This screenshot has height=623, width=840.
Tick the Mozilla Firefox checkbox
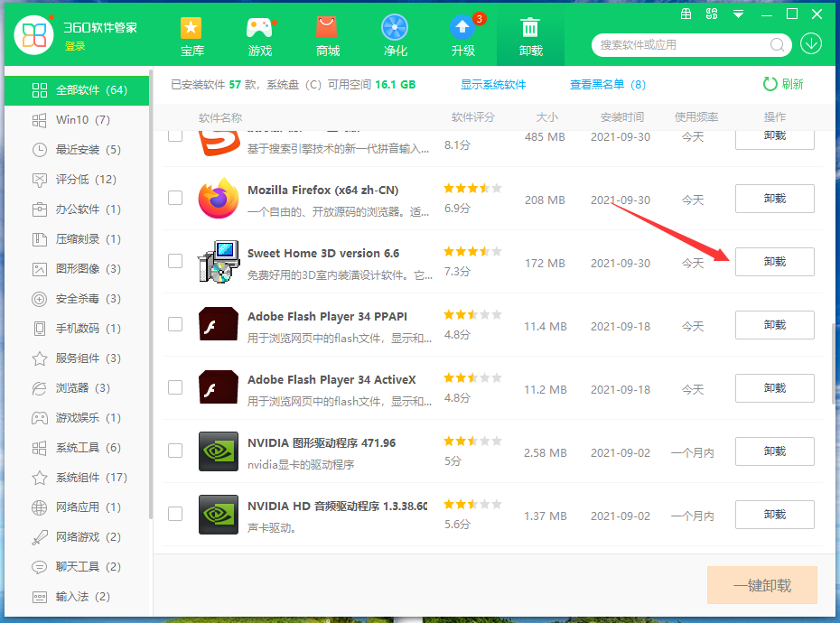[175, 198]
